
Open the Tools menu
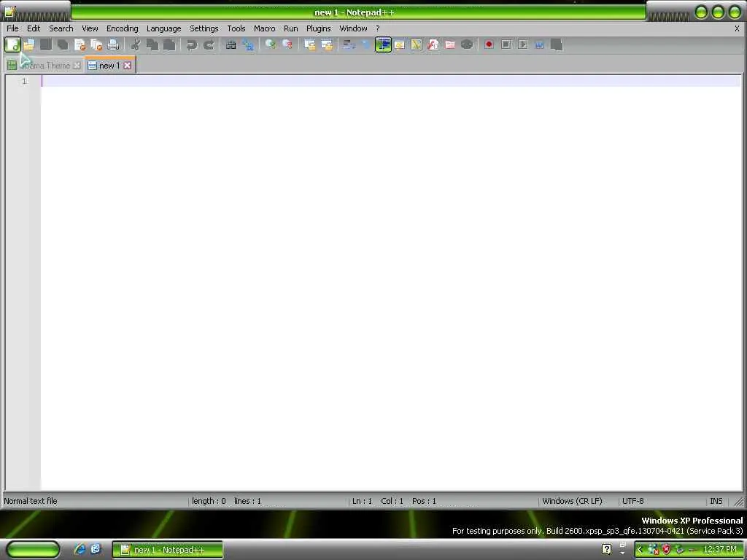tap(236, 28)
